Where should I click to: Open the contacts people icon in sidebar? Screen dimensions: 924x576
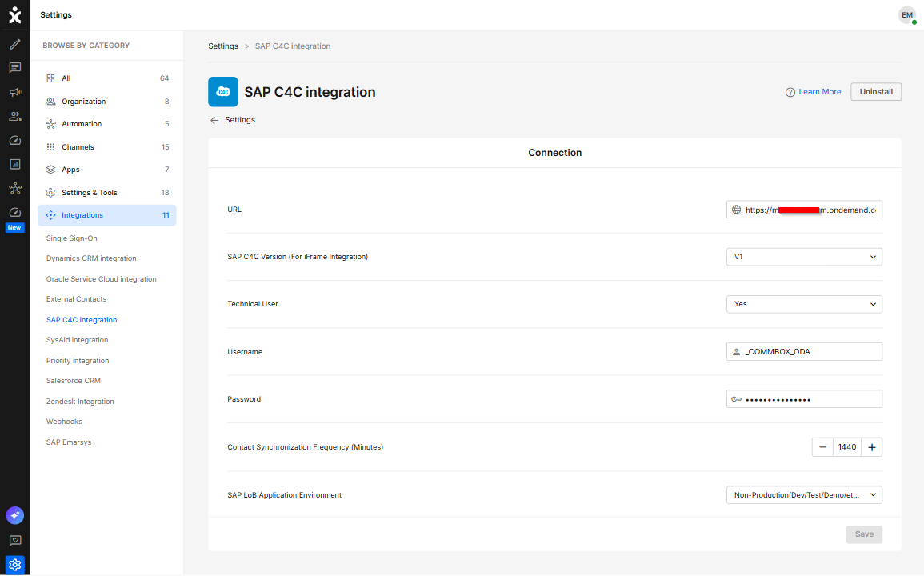coord(14,116)
